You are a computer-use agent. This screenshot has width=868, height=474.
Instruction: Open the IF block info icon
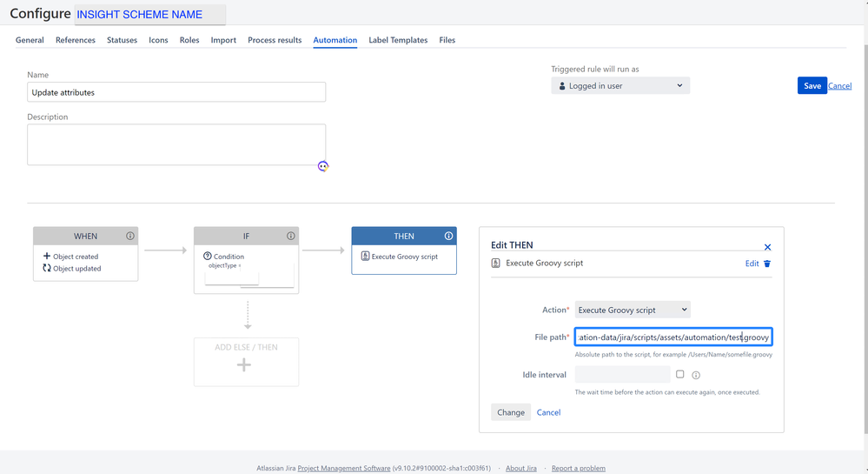(x=290, y=236)
